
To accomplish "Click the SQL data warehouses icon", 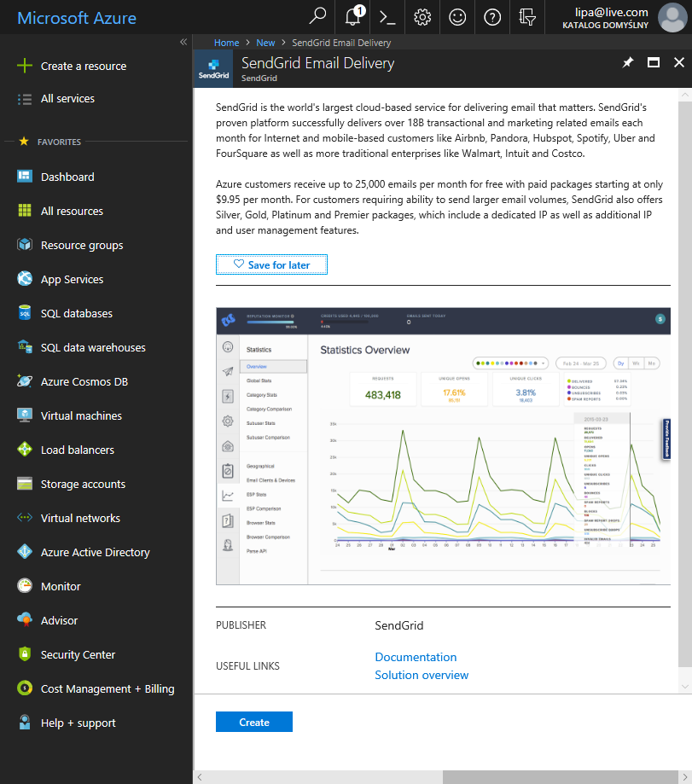I will pyautogui.click(x=25, y=347).
